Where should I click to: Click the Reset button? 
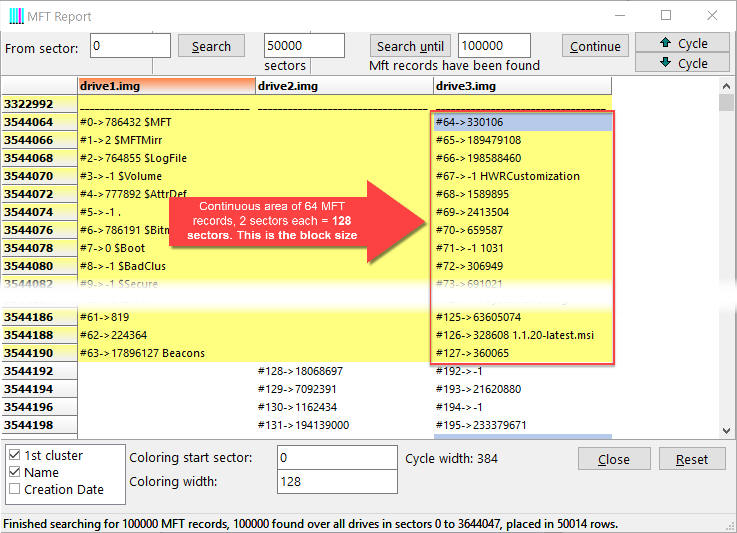coord(691,459)
